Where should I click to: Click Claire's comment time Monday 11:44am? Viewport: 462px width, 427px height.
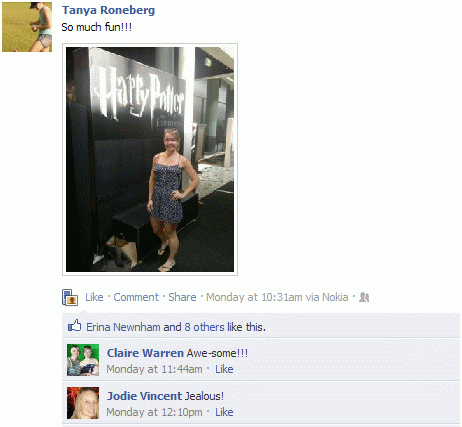click(x=154, y=369)
